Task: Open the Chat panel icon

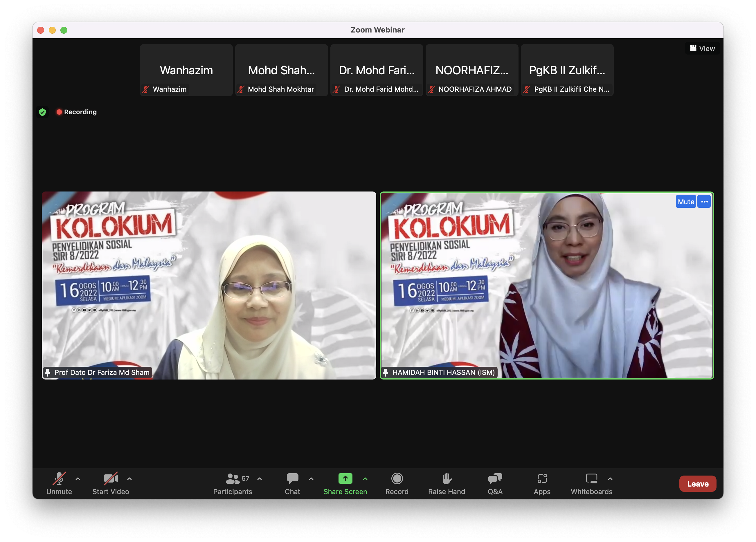Action: [x=292, y=479]
